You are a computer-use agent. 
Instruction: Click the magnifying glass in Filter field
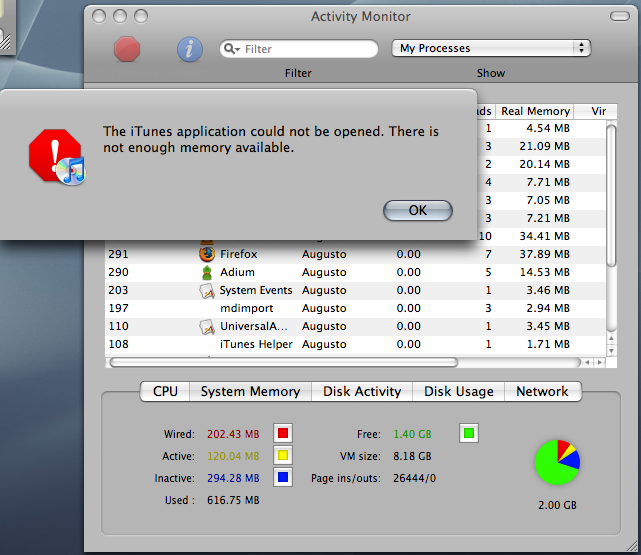click(x=230, y=49)
